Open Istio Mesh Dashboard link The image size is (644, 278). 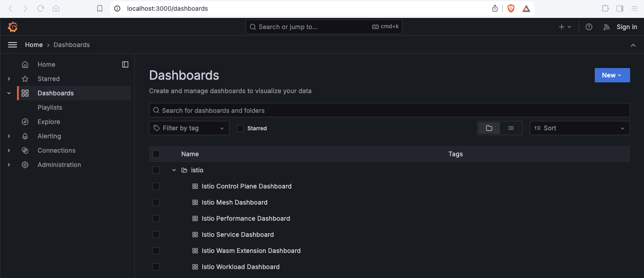(235, 202)
